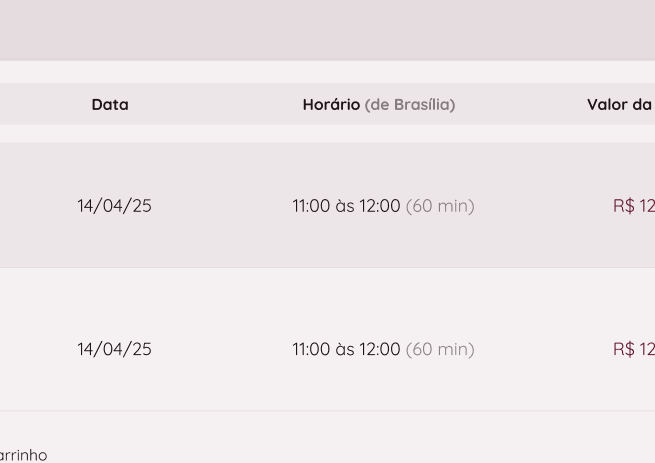Click the second row's 12:00 end time
The image size is (655, 463).
coord(380,349)
